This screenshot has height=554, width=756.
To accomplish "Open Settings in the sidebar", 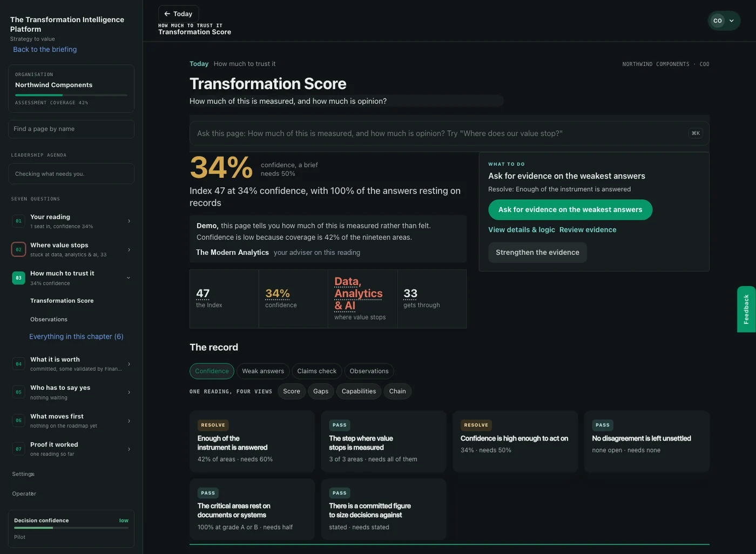I will click(23, 474).
